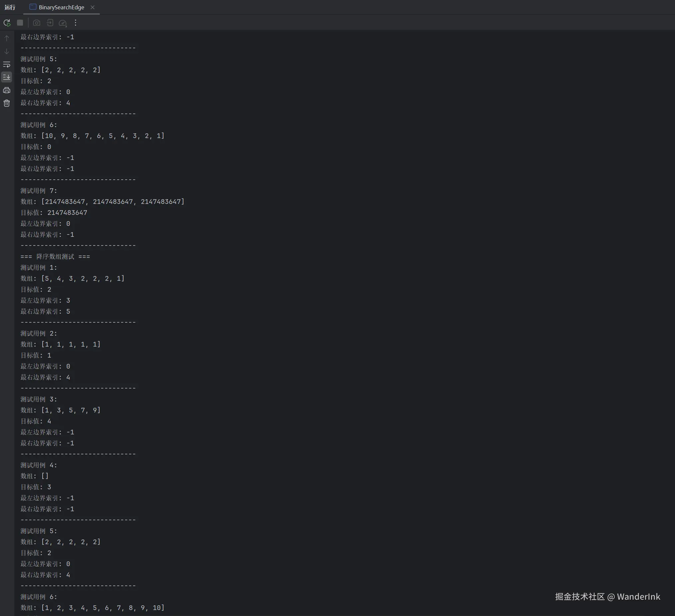
Task: Click the text 最左边界索引: 3
Action: coord(45,300)
